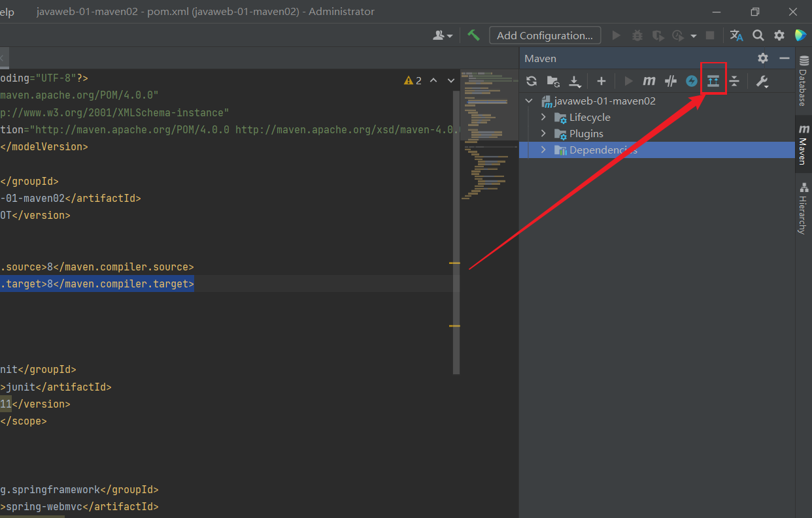Click the maven.compiler.target line
Image resolution: width=812 pixels, height=518 pixels.
(97, 284)
